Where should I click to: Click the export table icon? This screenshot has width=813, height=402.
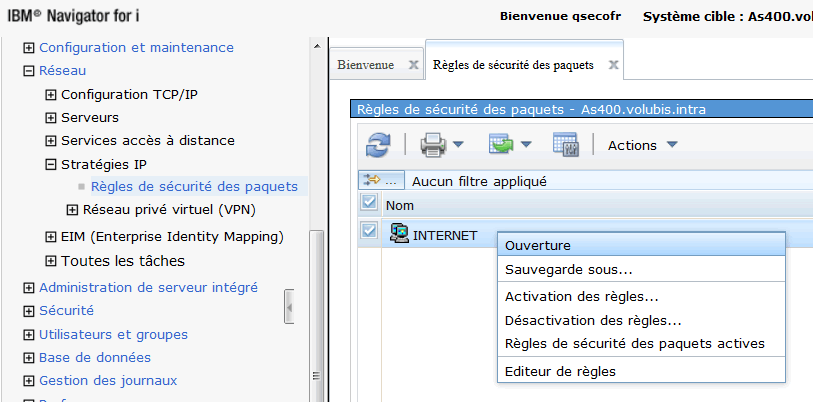(500, 144)
